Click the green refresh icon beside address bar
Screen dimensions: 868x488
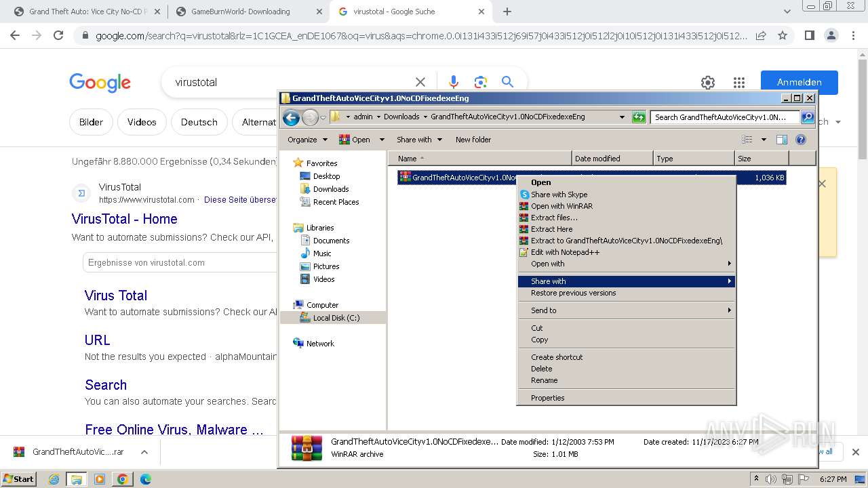point(639,117)
